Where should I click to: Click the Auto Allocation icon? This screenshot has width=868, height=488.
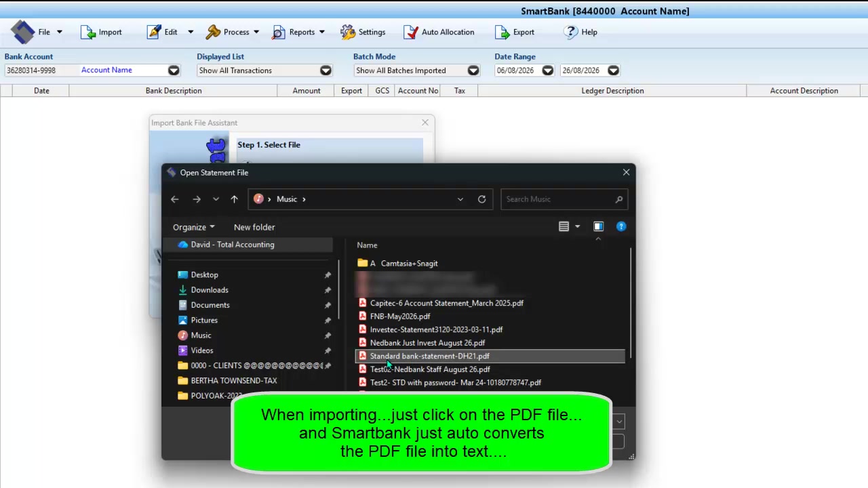pos(439,32)
